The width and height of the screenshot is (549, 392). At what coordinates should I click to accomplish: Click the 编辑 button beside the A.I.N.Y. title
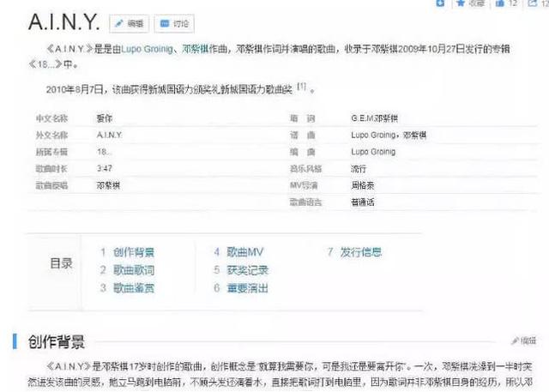pos(130,24)
